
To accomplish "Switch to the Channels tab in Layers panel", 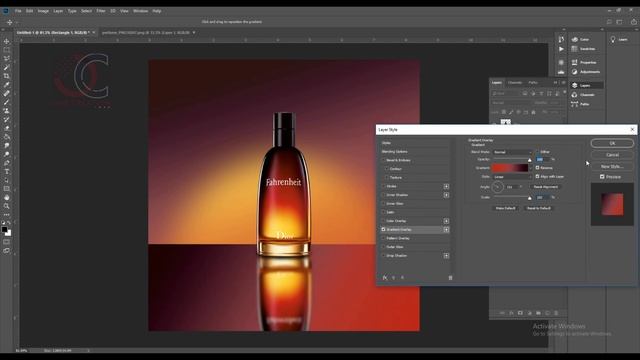I will coord(515,82).
